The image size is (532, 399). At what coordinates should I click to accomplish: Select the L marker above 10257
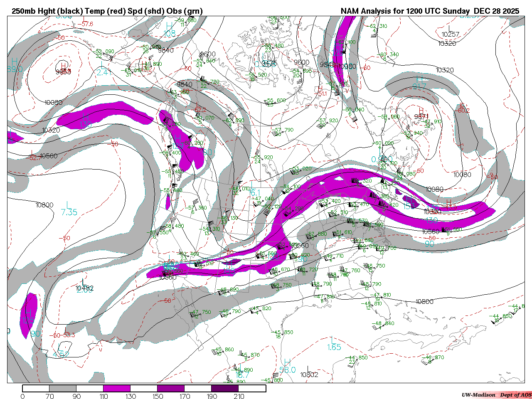pos(450,28)
